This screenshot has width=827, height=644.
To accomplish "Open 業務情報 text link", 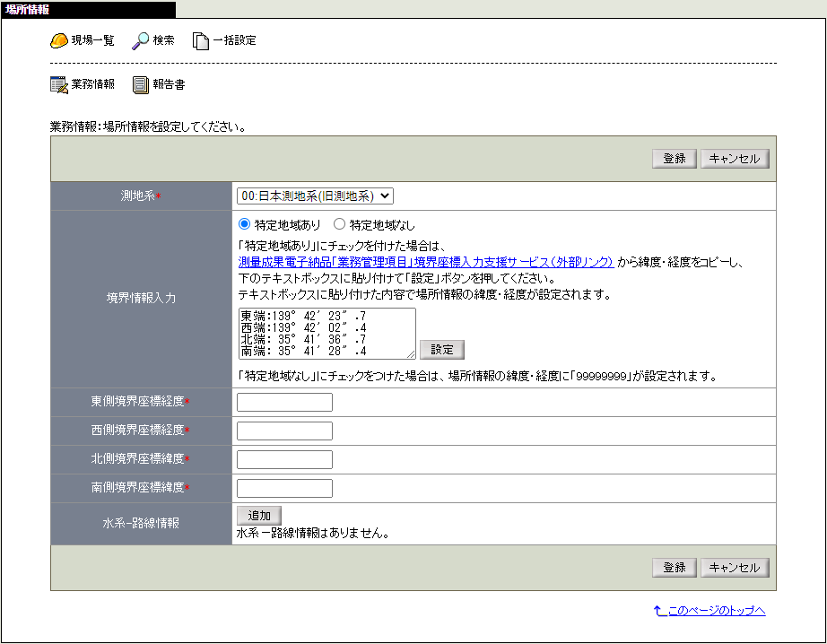I will (x=92, y=83).
